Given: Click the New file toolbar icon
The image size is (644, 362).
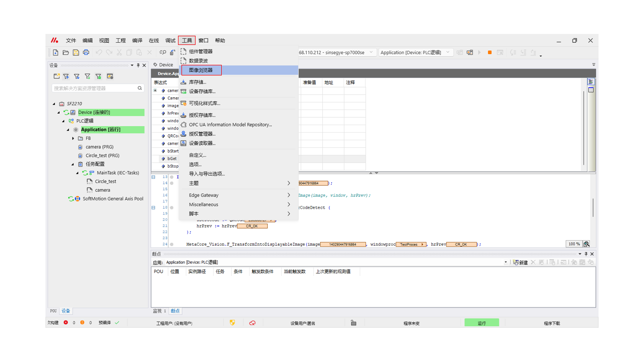Looking at the screenshot, I should (56, 52).
